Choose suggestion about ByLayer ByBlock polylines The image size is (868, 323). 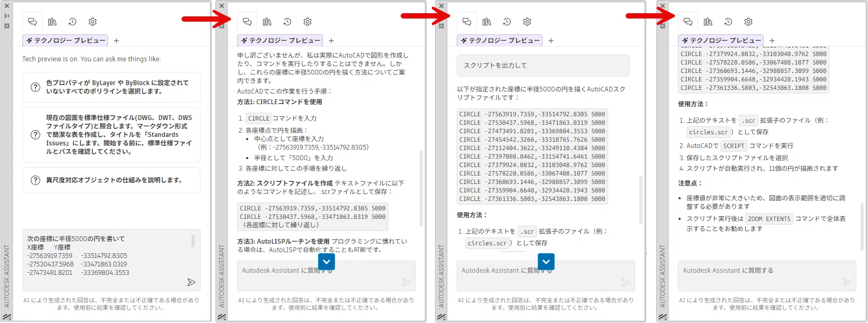[x=111, y=87]
